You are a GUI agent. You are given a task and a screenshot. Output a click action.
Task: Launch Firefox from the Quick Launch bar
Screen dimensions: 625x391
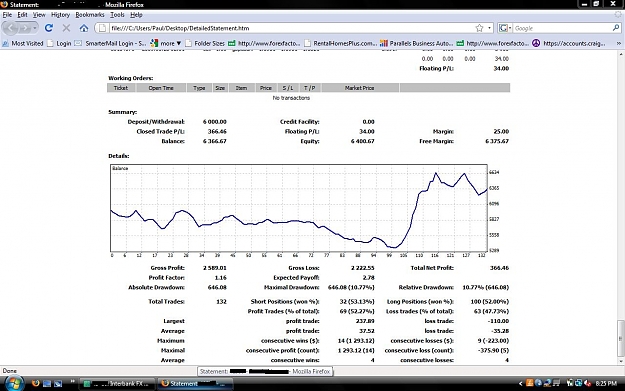point(35,383)
